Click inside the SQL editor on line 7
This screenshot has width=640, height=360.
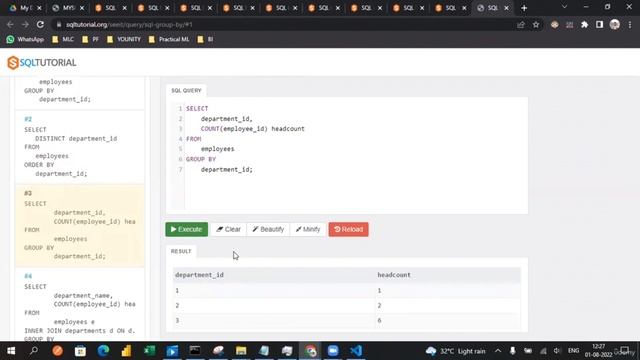click(227, 169)
